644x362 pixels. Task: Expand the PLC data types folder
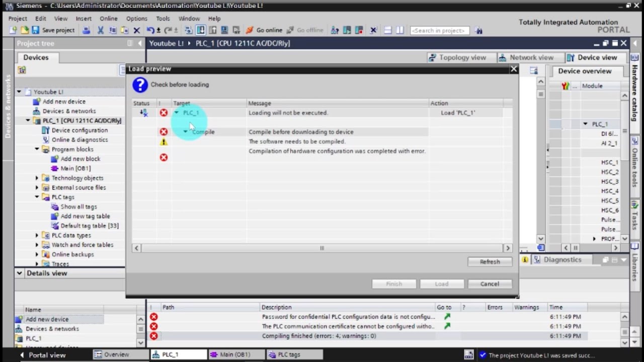pos(37,235)
